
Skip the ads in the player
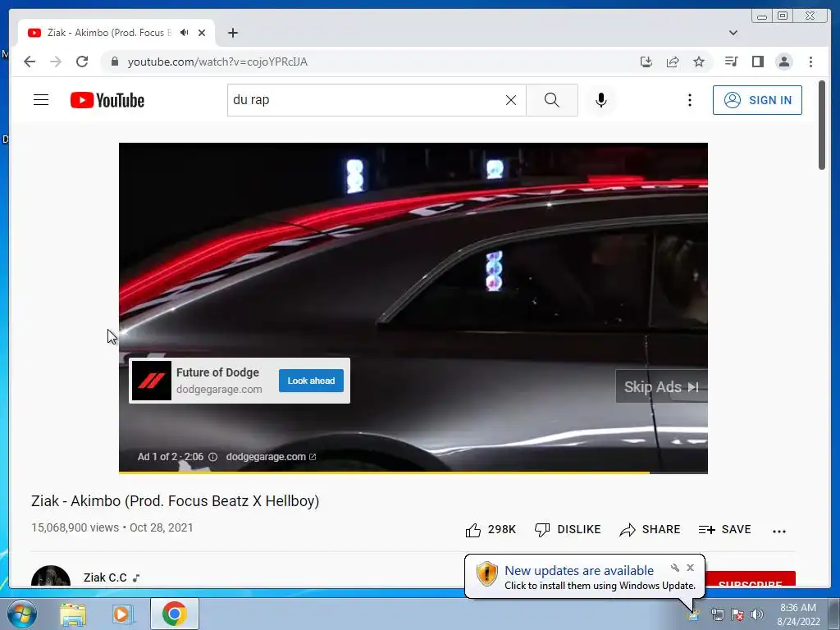[661, 386]
